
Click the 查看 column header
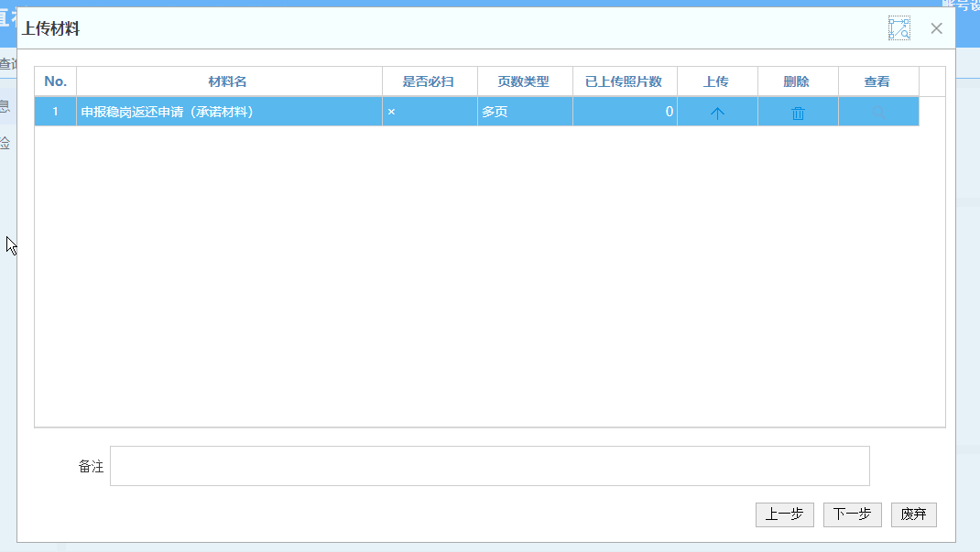coord(877,81)
